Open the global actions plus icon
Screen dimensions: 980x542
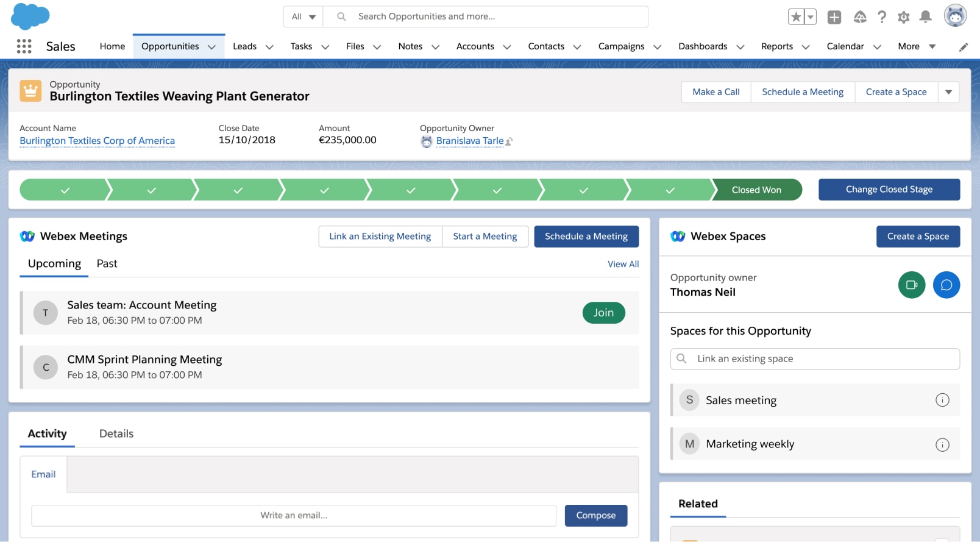(834, 17)
